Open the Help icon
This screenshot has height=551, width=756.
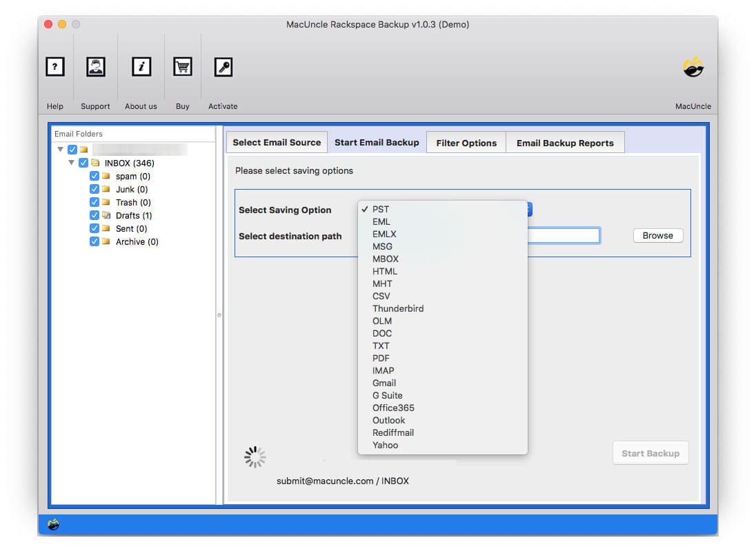pyautogui.click(x=55, y=67)
